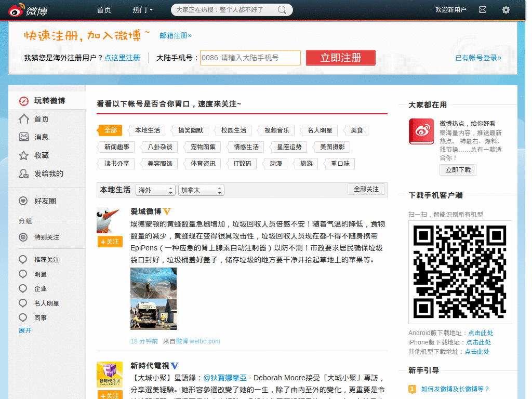
Task: Click the circle icon beside 同事
Action: click(23, 318)
